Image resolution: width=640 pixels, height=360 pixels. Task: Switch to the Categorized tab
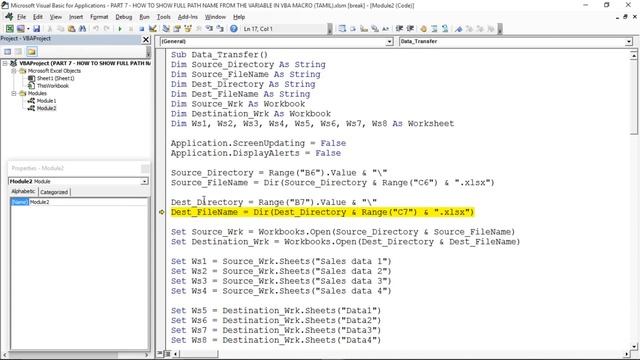click(x=54, y=192)
